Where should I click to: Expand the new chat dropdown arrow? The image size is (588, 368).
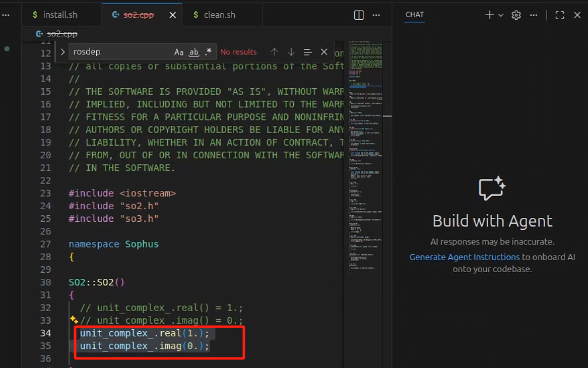click(501, 15)
